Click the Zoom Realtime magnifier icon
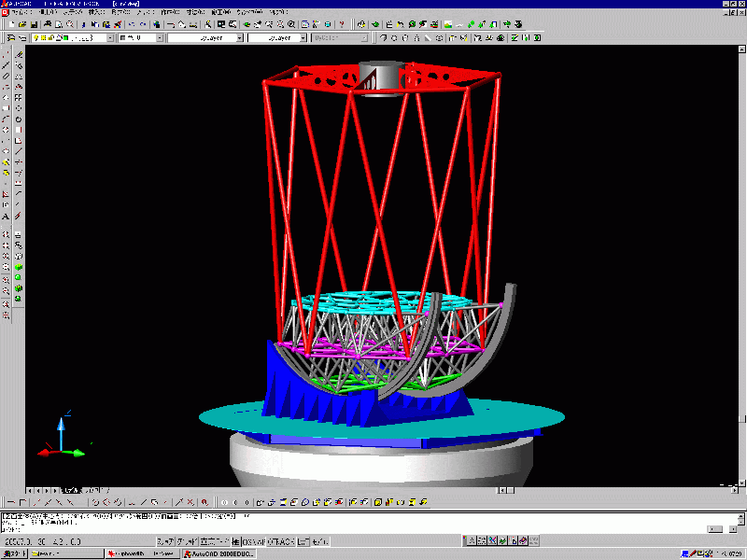This screenshot has height=560, width=747. [x=269, y=24]
